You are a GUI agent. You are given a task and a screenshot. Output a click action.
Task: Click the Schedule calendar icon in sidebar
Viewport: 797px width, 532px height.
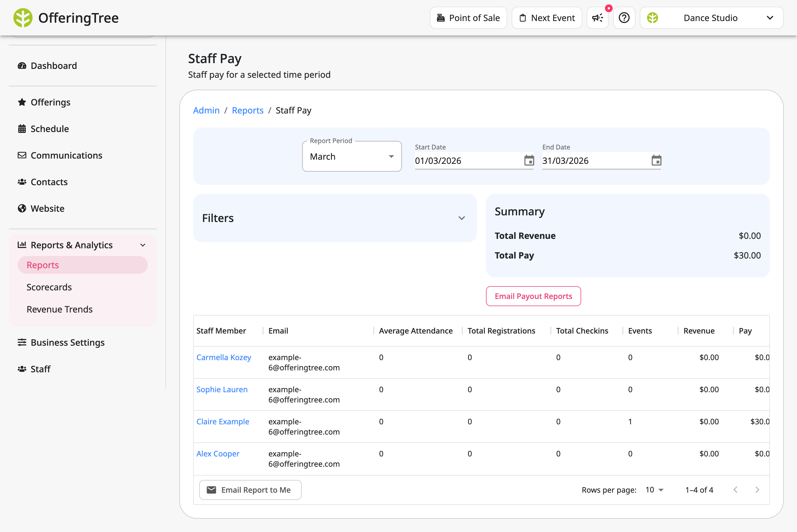point(22,129)
